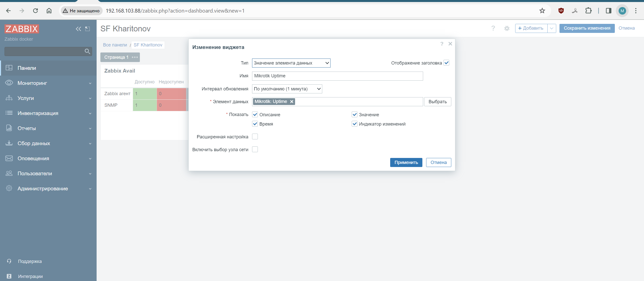Uncheck the Время (Time) checkbox
This screenshot has height=281, width=644.
(255, 124)
